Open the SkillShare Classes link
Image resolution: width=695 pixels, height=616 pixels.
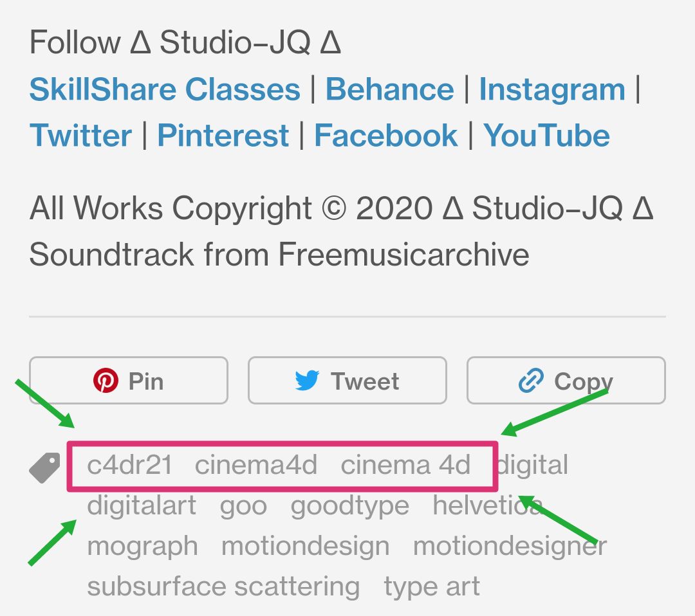(x=165, y=89)
